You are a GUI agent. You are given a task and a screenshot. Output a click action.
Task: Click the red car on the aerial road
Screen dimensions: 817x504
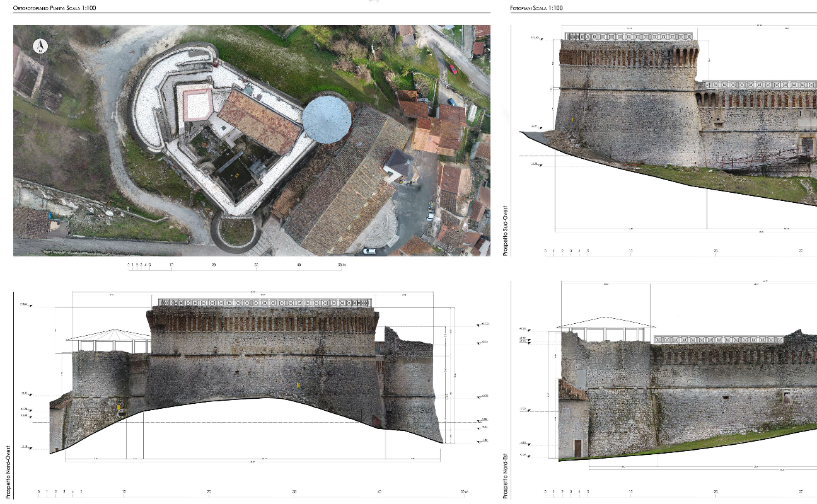click(x=453, y=69)
